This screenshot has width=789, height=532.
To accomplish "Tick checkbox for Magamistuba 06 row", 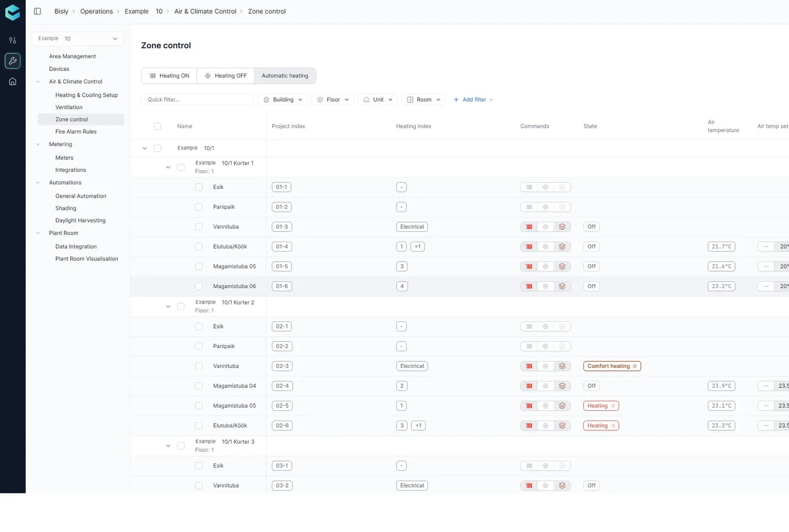I will 199,286.
